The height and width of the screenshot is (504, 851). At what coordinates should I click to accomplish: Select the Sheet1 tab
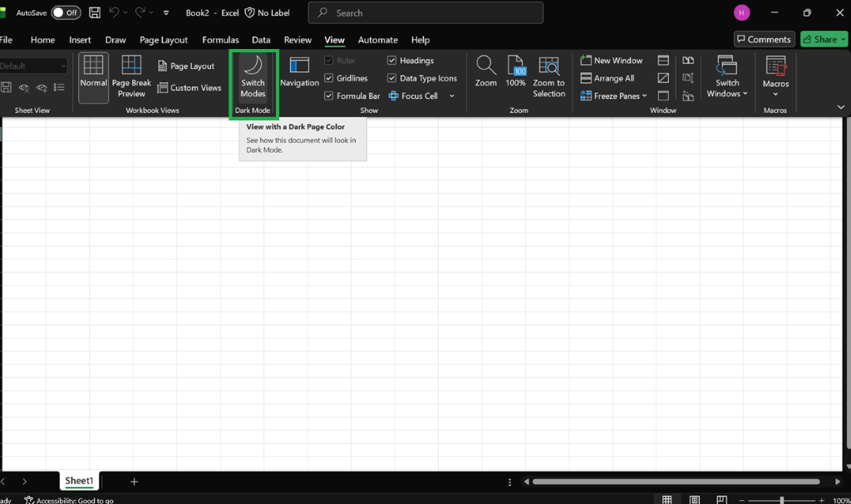[79, 481]
